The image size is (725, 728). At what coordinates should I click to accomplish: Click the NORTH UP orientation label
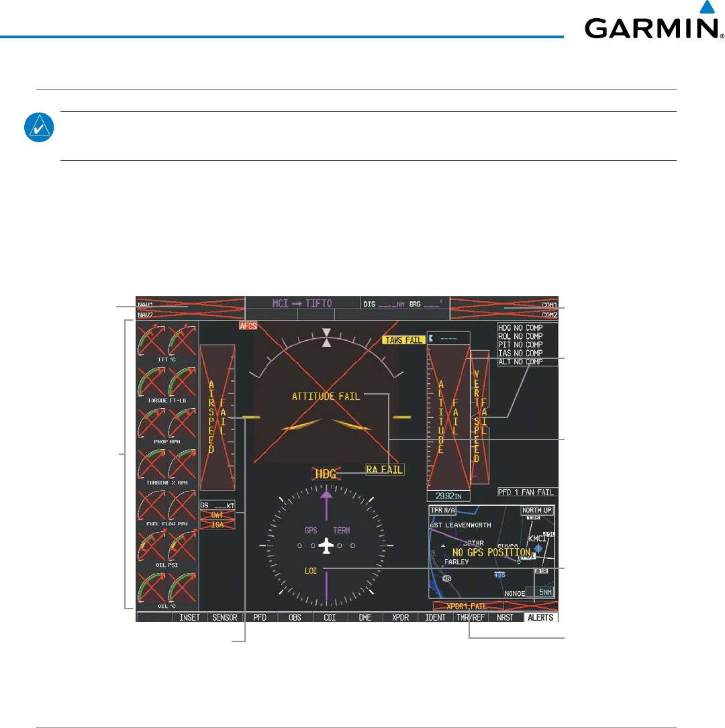click(537, 510)
